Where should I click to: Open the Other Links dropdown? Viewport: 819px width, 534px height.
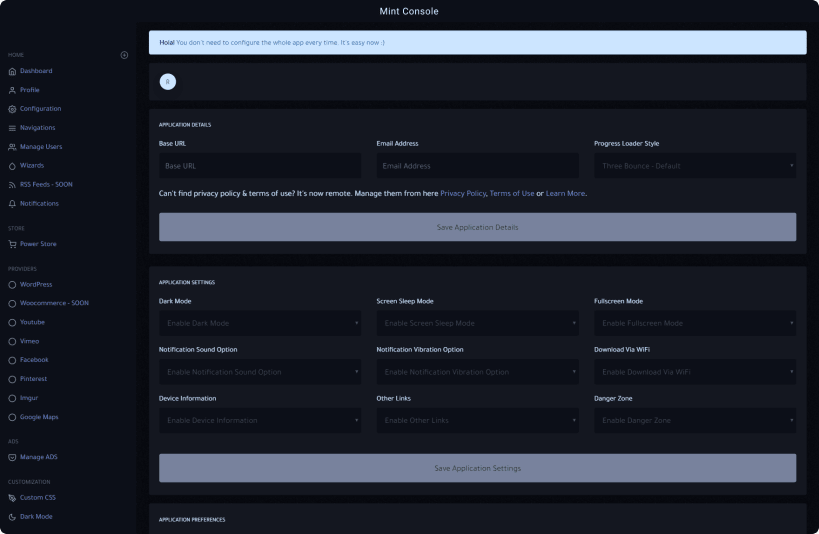tap(477, 420)
